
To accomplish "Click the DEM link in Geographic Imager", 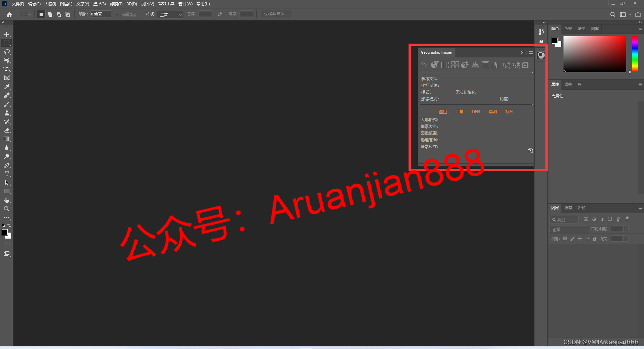I will [476, 112].
